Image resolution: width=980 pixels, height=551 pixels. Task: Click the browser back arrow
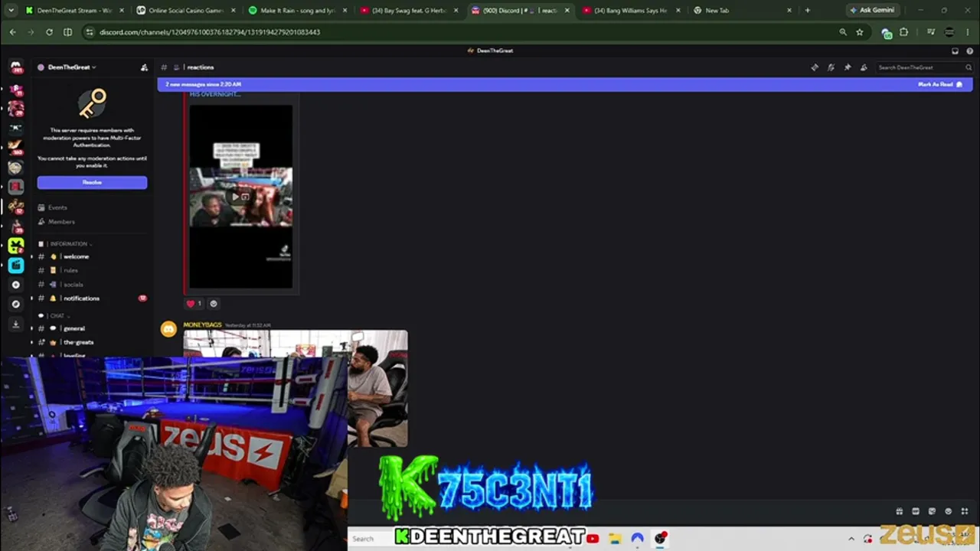12,32
